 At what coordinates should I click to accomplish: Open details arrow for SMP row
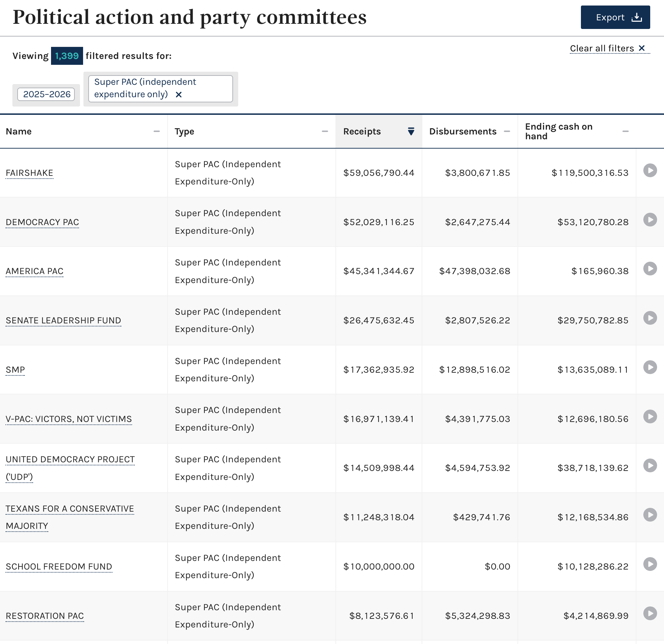pos(650,367)
